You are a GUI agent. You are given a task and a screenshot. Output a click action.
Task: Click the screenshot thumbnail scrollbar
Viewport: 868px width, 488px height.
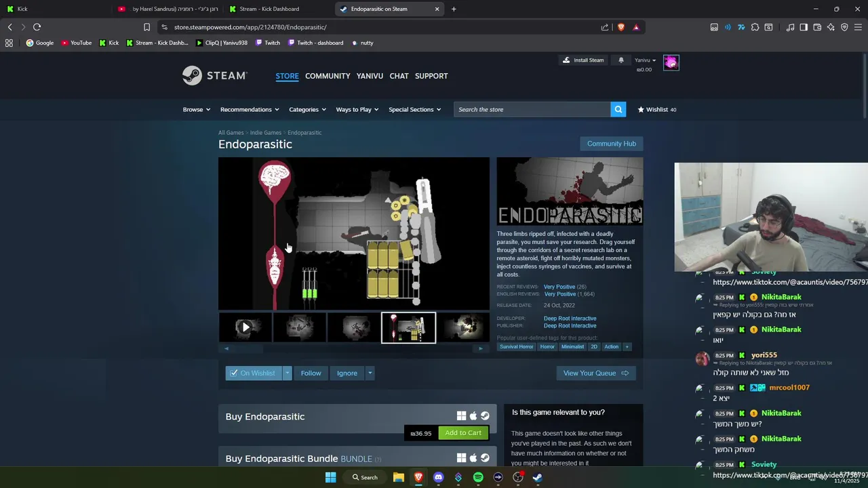tap(353, 348)
